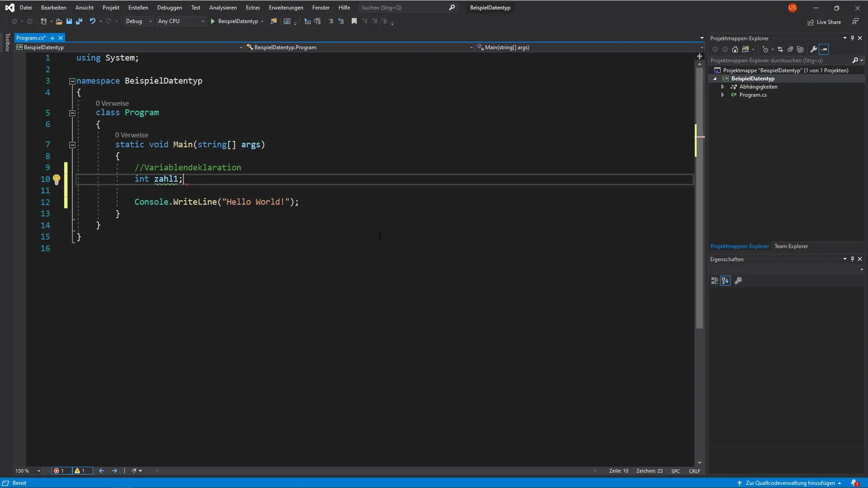Click the wrench properties icon in Projektmappen-Explorer
The image size is (868, 488).
click(x=814, y=49)
